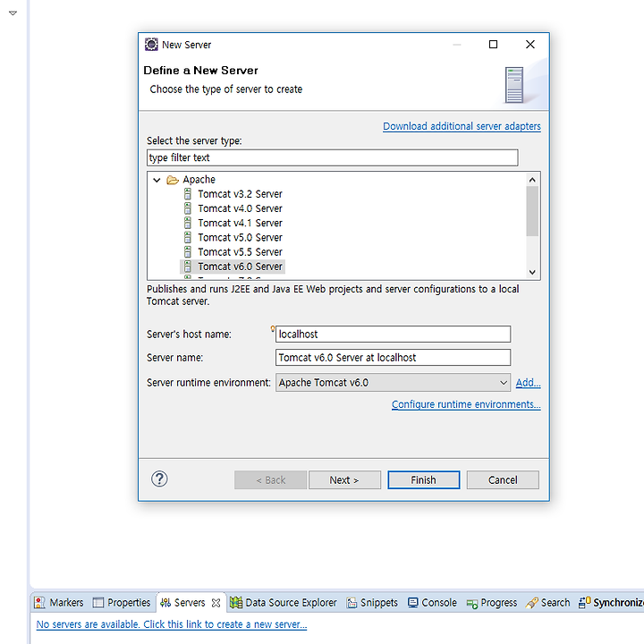The width and height of the screenshot is (644, 644).
Task: Close the New Server dialog window
Action: click(x=530, y=45)
